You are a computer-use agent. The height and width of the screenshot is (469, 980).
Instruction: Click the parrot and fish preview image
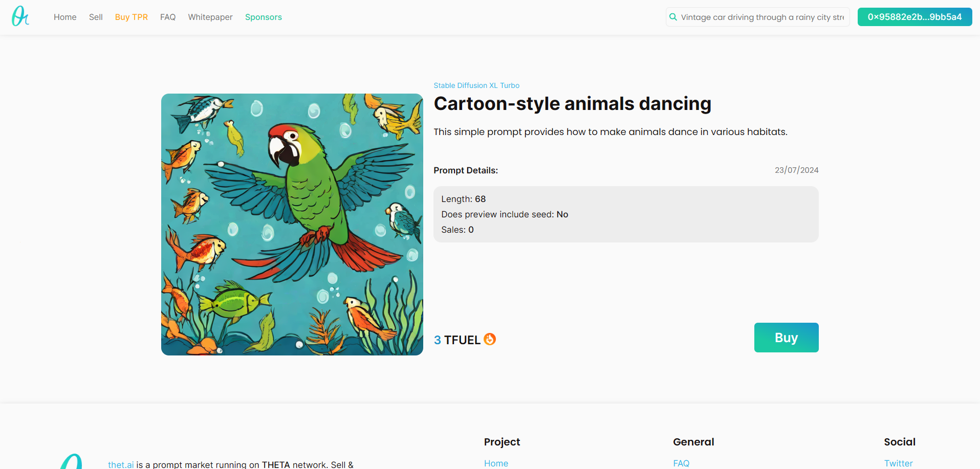pos(292,225)
